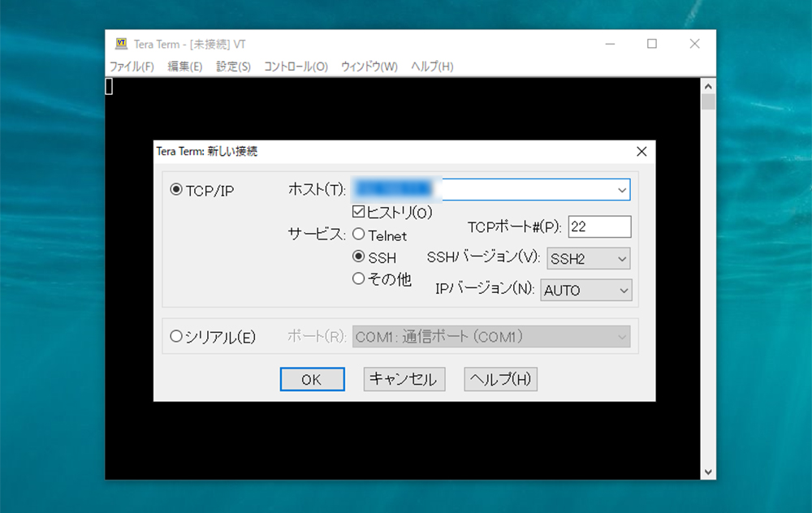The width and height of the screenshot is (812, 513).
Task: Open the 設定(S) menu
Action: tap(233, 67)
